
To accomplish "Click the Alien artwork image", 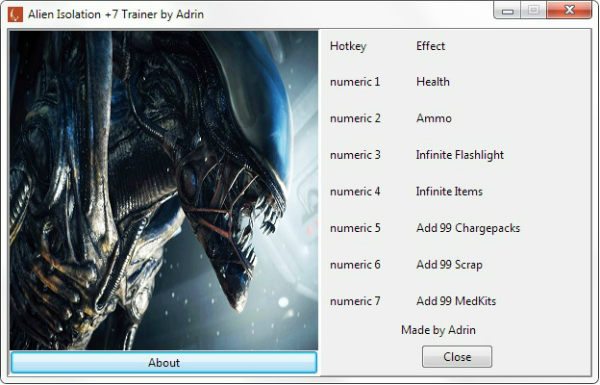I will click(x=164, y=190).
